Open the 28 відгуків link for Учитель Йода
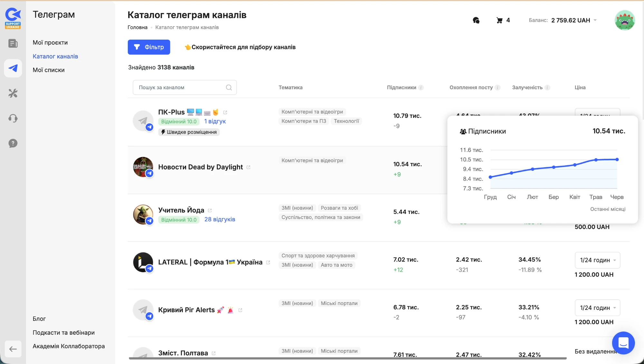Screen dimensions: 644x364 220,219
